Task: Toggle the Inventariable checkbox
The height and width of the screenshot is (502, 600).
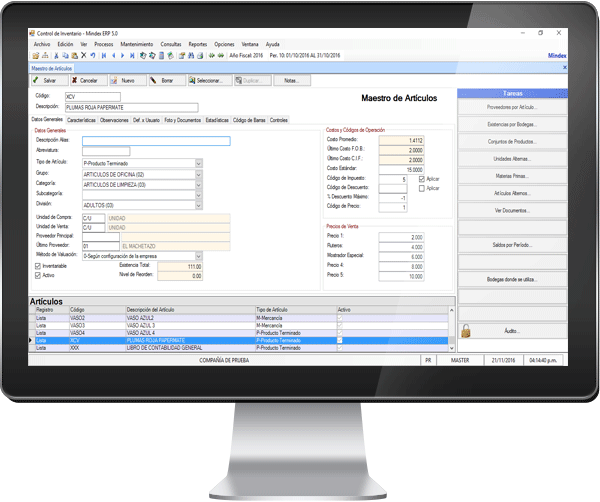Action: coord(38,266)
